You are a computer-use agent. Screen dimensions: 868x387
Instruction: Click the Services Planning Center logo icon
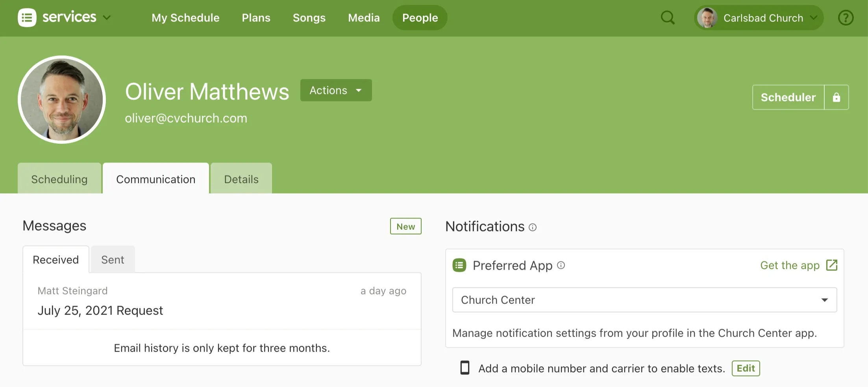26,17
